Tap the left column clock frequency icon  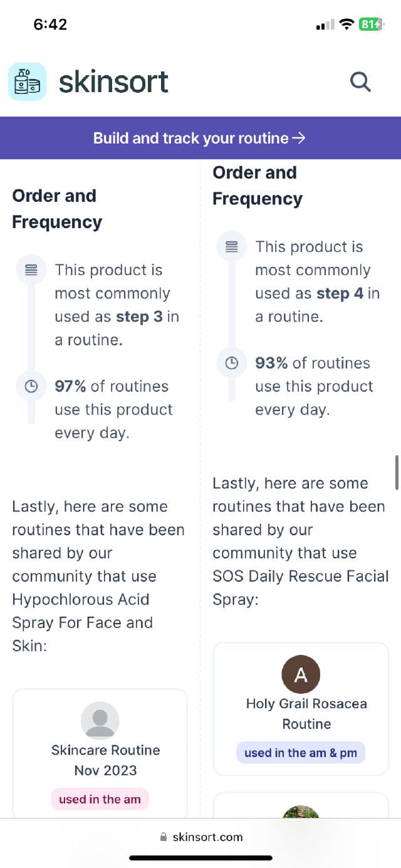(31, 386)
